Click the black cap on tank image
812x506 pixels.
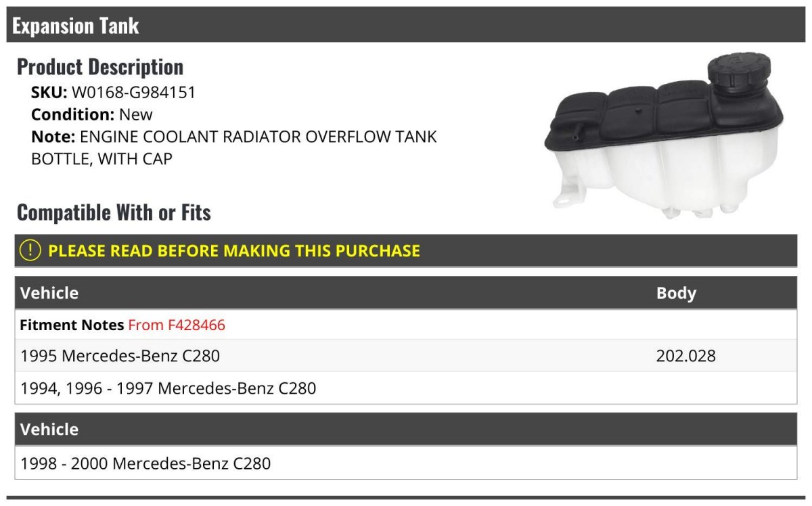pos(739,80)
